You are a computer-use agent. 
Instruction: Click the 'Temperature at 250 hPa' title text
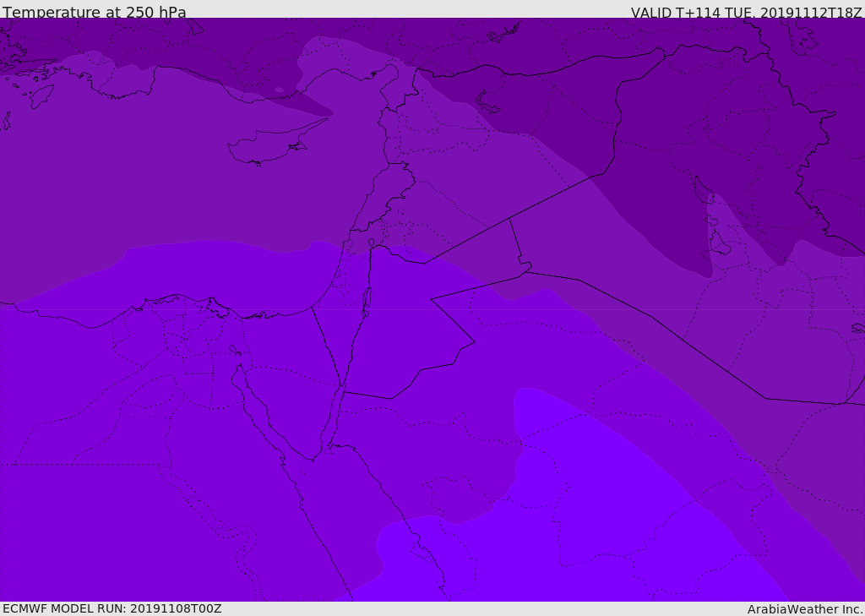coord(95,12)
